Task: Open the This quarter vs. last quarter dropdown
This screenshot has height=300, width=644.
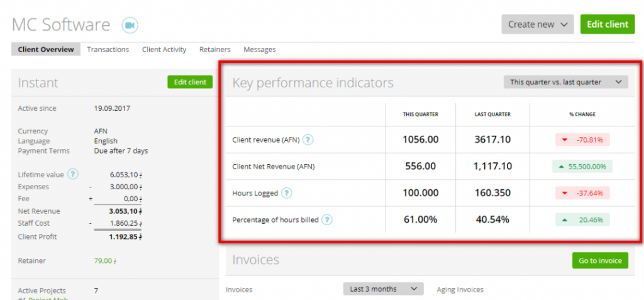Action: click(565, 82)
